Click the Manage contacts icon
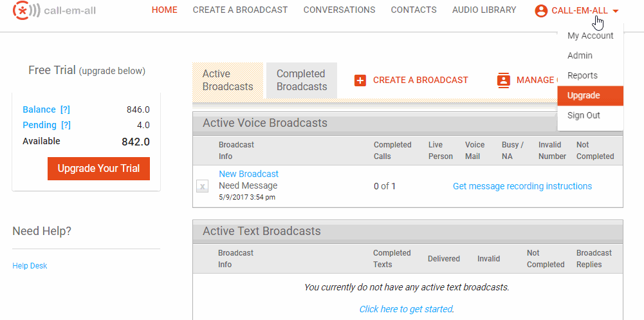The width and height of the screenshot is (644, 320). pyautogui.click(x=504, y=80)
